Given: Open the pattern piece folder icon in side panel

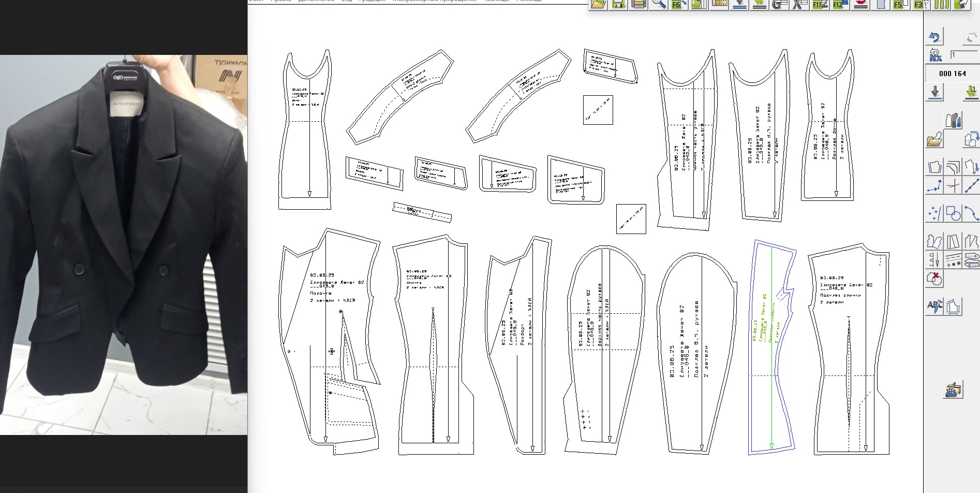Looking at the screenshot, I should [x=934, y=139].
